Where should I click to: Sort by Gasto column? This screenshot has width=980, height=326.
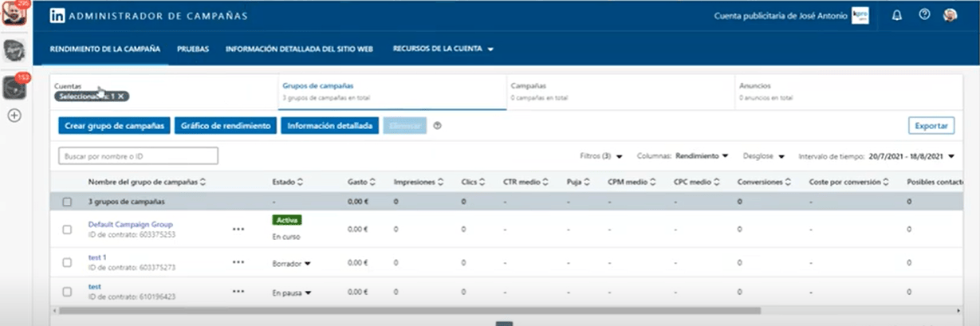[361, 183]
